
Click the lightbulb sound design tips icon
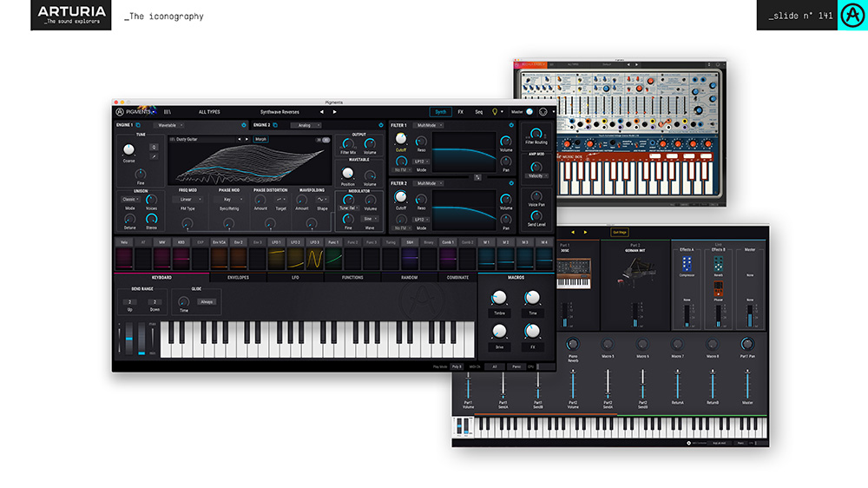pyautogui.click(x=495, y=112)
